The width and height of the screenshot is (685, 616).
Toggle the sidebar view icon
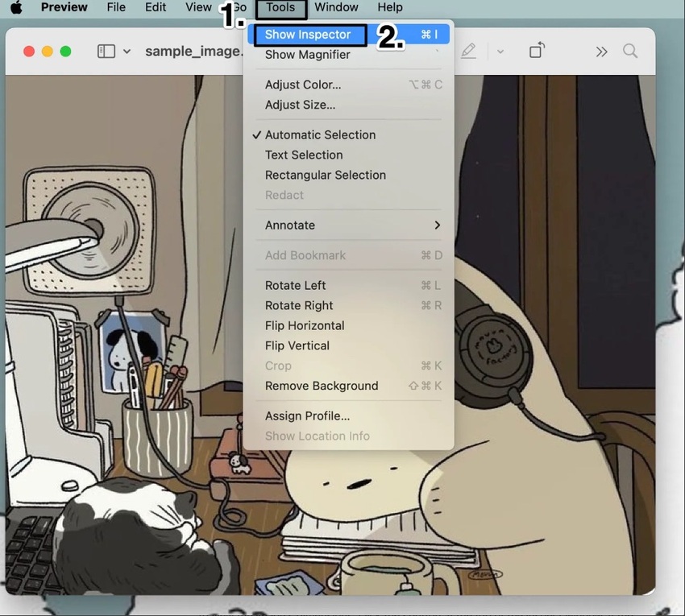click(106, 52)
